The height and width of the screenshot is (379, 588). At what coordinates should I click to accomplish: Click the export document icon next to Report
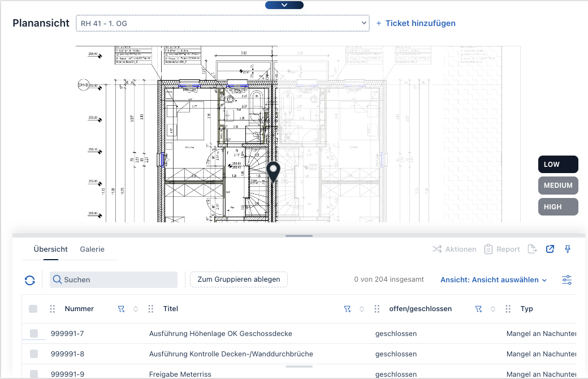coord(531,249)
